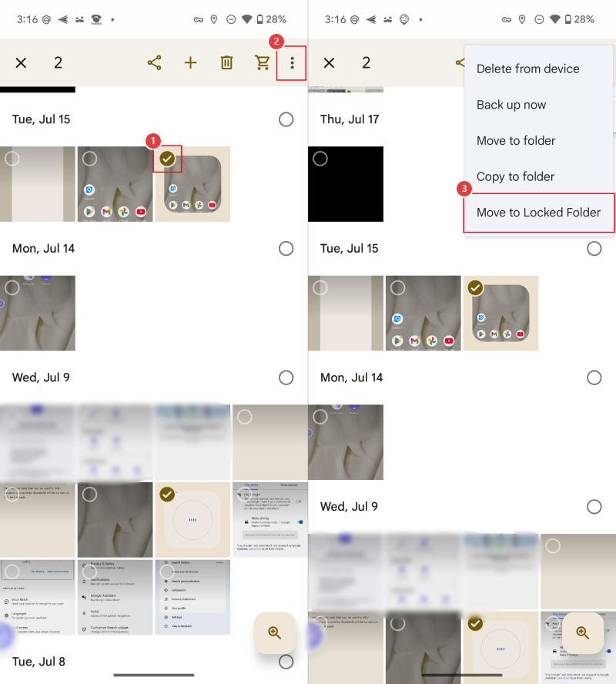Exit selection mode with the X
616x684 pixels.
(21, 62)
